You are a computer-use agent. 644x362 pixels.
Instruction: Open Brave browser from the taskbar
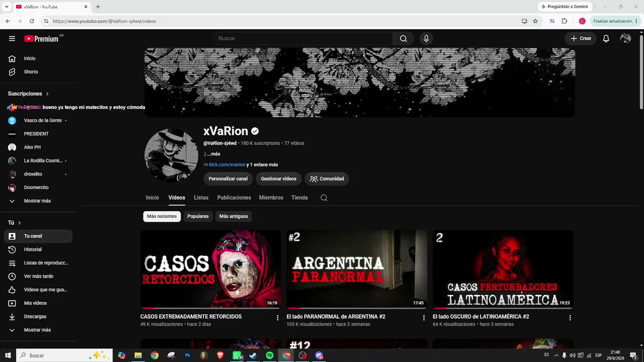coord(220,355)
